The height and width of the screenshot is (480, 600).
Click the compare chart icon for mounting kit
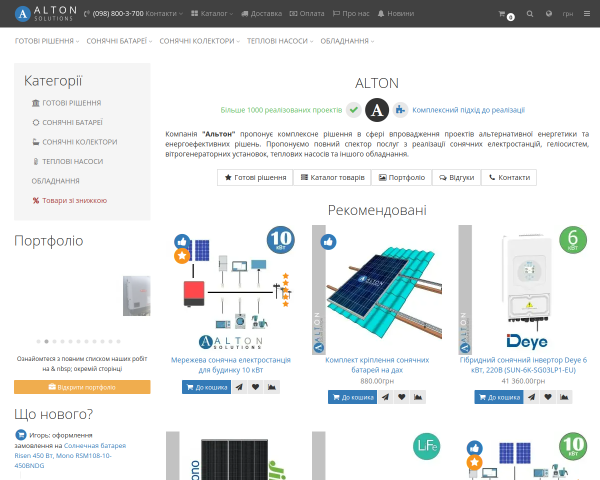coord(417,397)
